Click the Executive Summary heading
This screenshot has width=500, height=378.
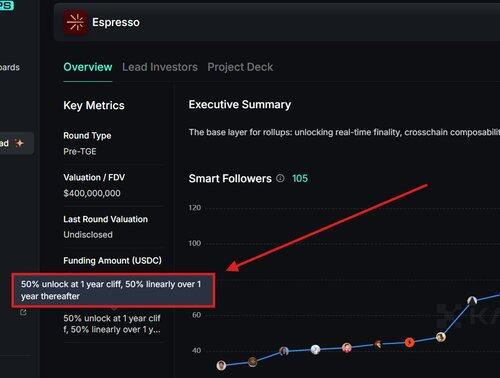tap(240, 105)
